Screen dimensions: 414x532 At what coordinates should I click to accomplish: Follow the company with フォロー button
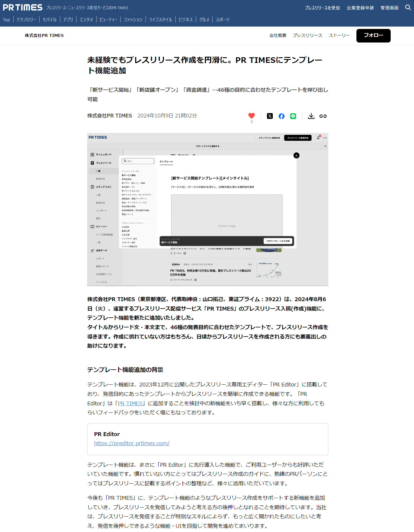[x=373, y=35]
